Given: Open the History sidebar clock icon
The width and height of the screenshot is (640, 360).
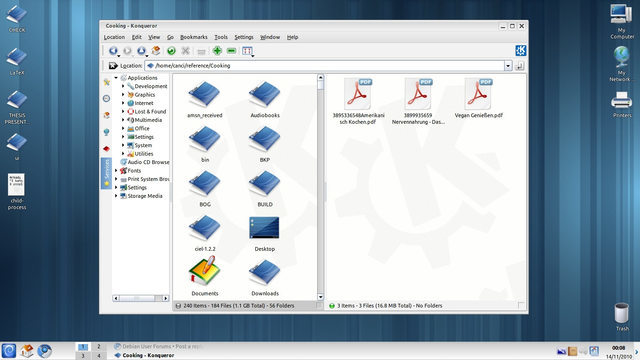Looking at the screenshot, I should click(x=107, y=98).
